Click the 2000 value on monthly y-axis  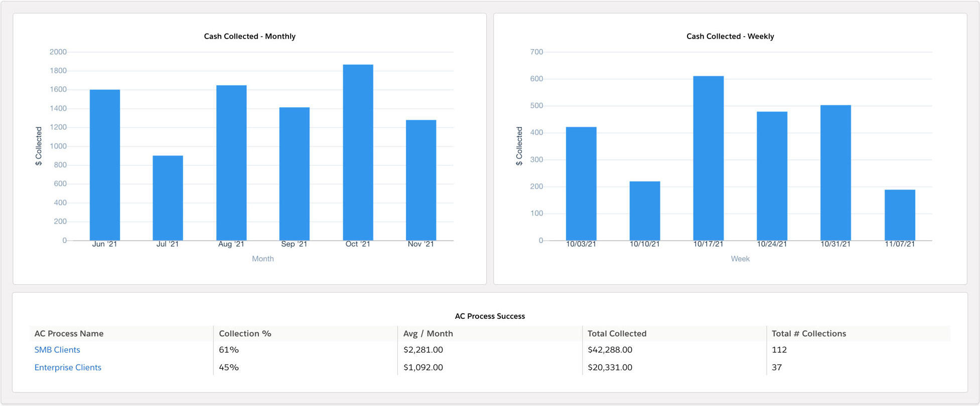point(58,52)
